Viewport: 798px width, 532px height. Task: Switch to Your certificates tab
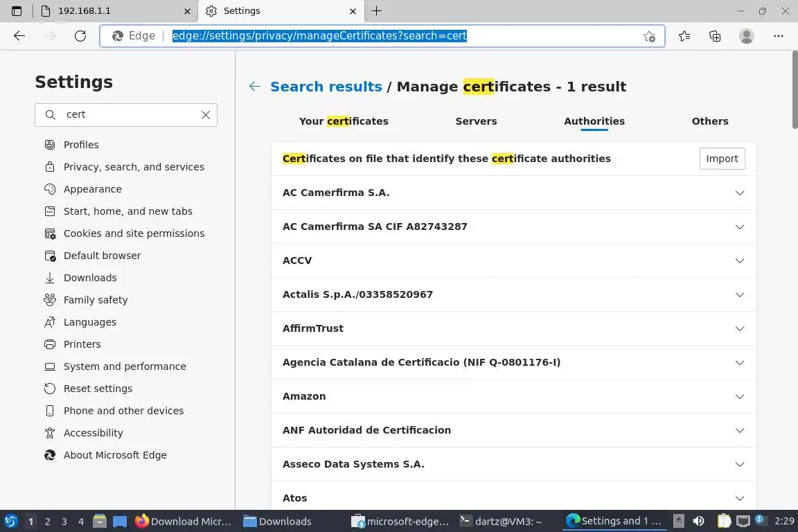(x=344, y=121)
